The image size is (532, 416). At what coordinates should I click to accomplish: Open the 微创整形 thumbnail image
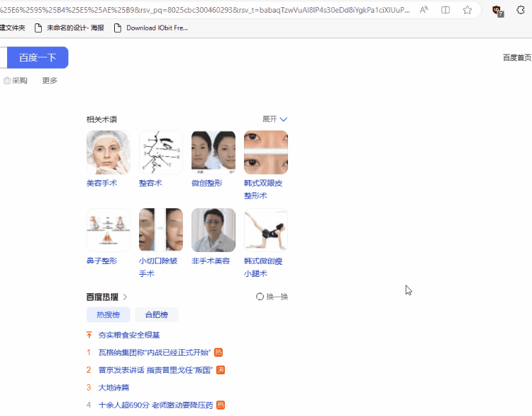tap(214, 153)
